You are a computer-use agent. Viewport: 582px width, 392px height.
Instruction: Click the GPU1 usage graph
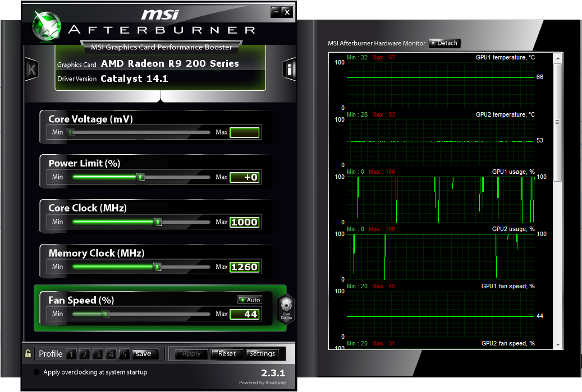(x=440, y=200)
